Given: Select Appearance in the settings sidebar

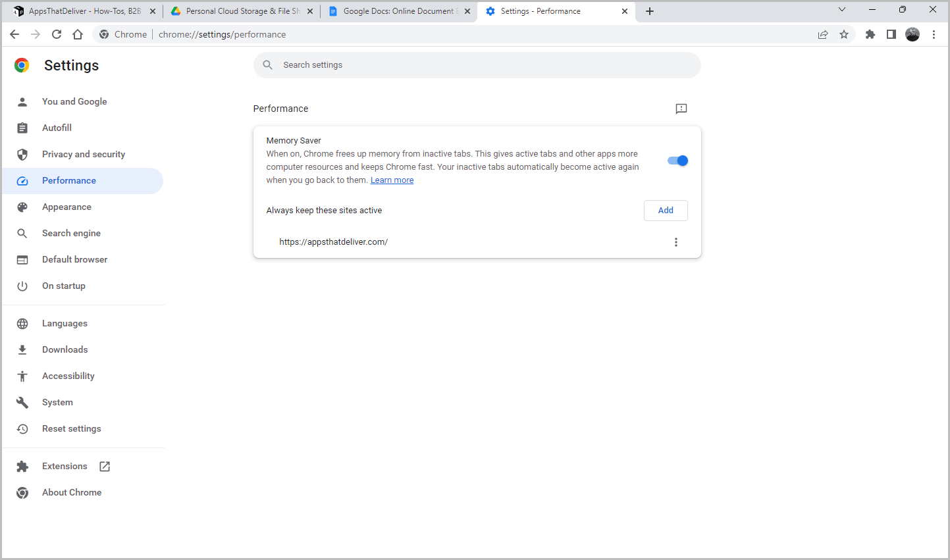Looking at the screenshot, I should [66, 207].
